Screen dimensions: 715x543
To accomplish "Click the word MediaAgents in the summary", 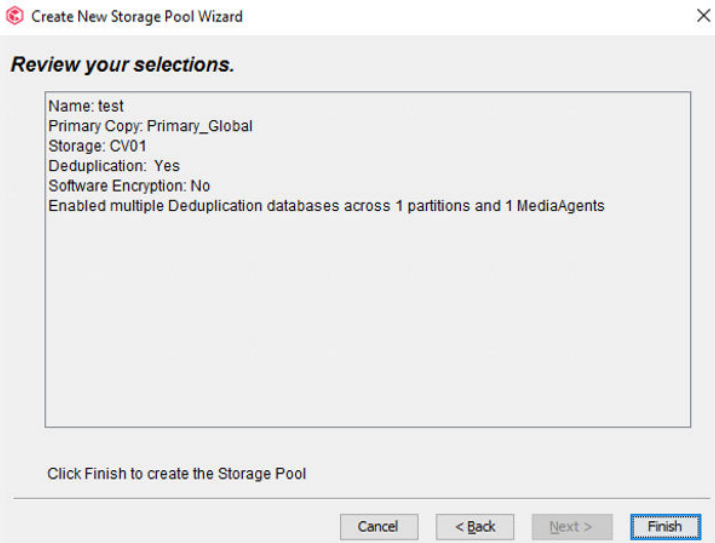I will 563,206.
